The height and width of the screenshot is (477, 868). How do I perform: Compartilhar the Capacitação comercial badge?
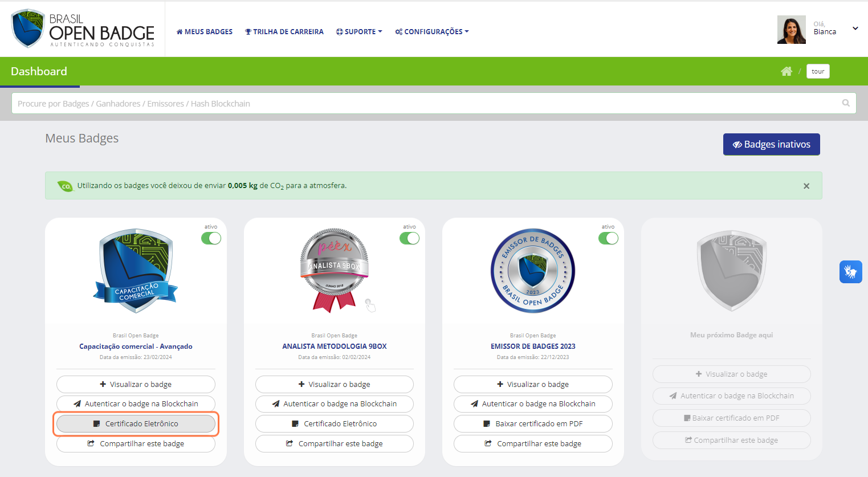[136, 443]
